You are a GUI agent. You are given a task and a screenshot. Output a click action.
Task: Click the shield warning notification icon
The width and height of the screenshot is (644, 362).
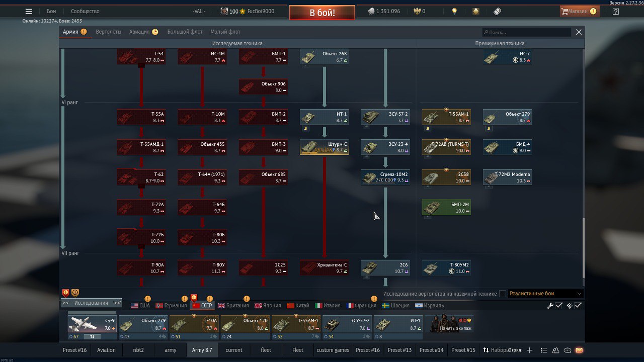(65, 293)
